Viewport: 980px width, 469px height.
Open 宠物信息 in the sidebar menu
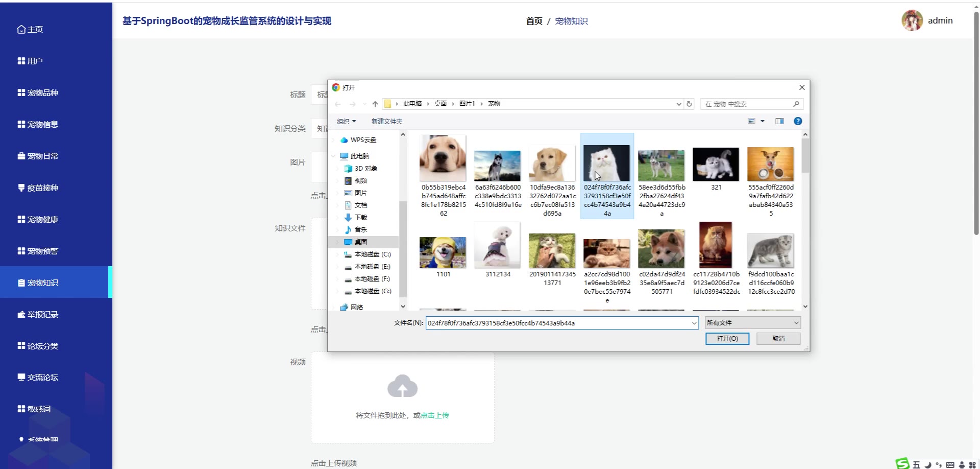coord(56,125)
